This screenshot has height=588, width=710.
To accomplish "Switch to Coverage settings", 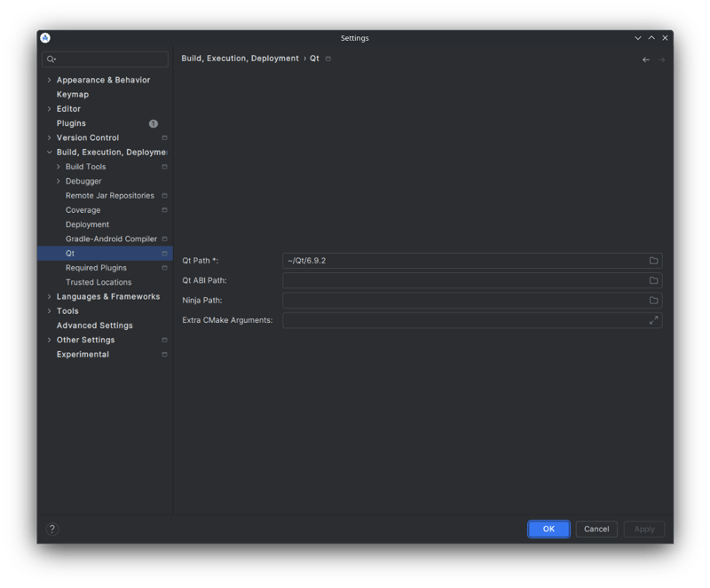I will click(x=83, y=209).
